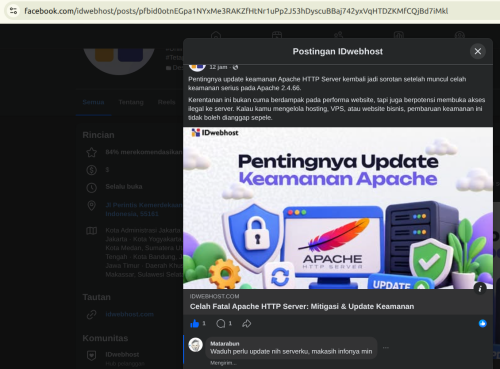Click the dollar price range icon
500x369 pixels.
[x=92, y=170]
